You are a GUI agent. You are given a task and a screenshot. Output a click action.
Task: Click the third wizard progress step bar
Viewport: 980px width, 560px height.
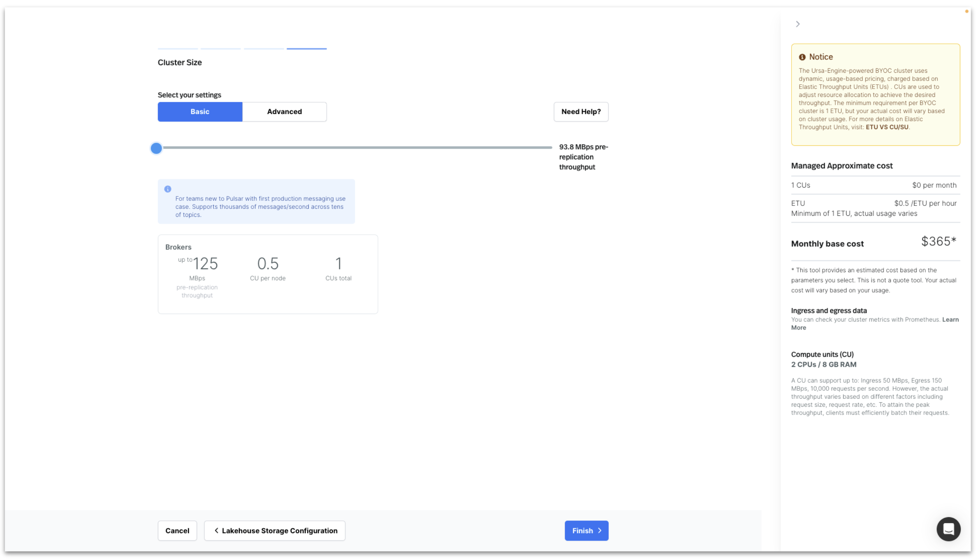point(264,49)
